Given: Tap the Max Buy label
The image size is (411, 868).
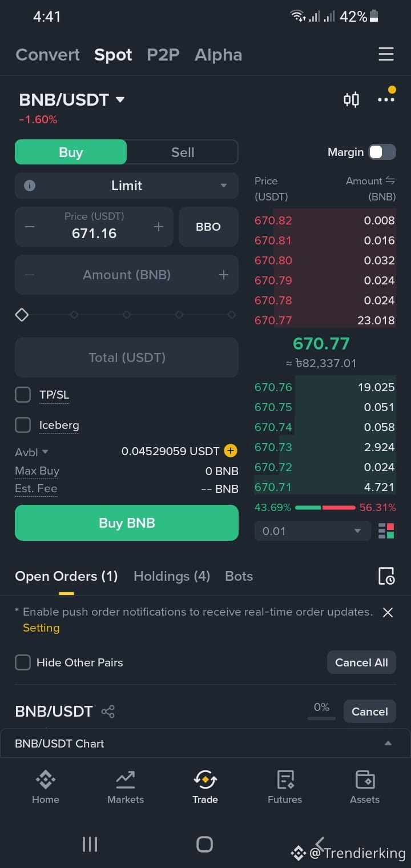Looking at the screenshot, I should tap(37, 471).
